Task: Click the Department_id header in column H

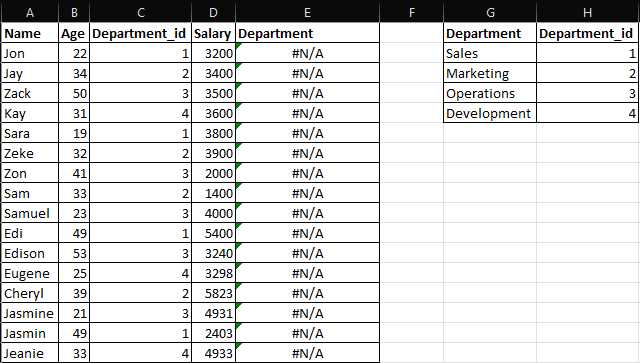Action: click(x=587, y=33)
